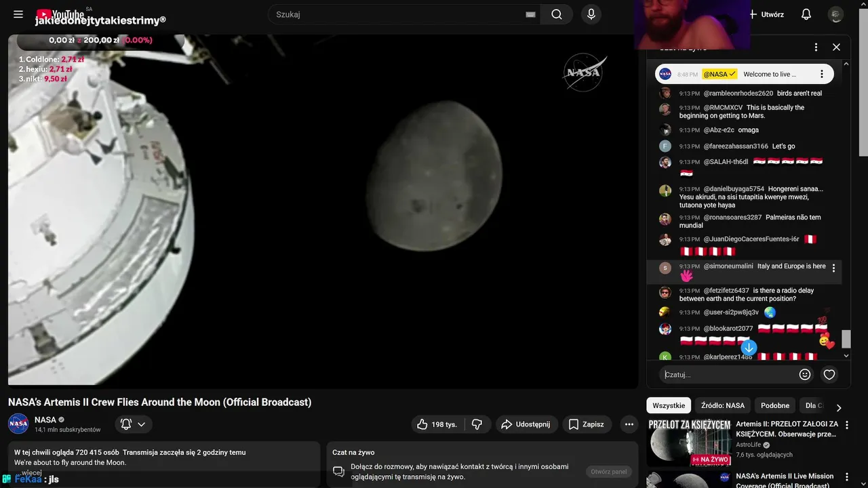Open the on-screen keyboard icon in search
Screen dimensions: 868x488
click(530, 15)
